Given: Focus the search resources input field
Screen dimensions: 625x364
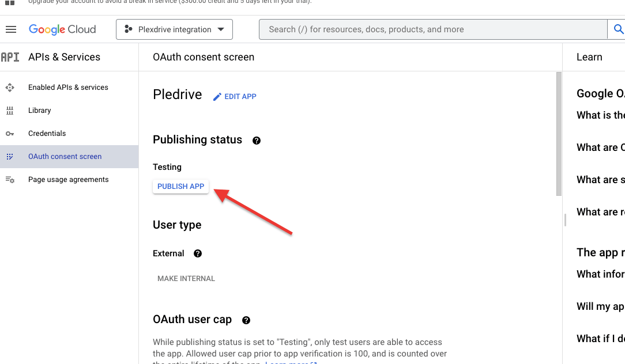Looking at the screenshot, I should 433,29.
